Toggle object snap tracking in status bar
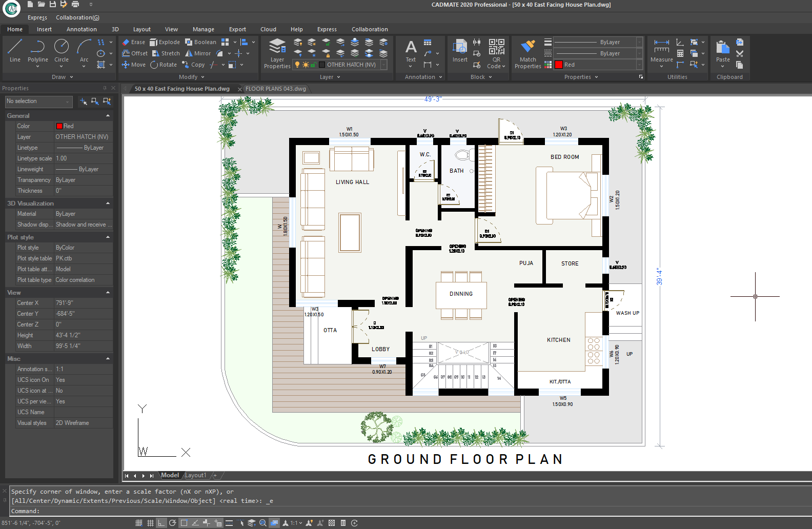Viewport: 812px width, 529px height. [x=195, y=523]
